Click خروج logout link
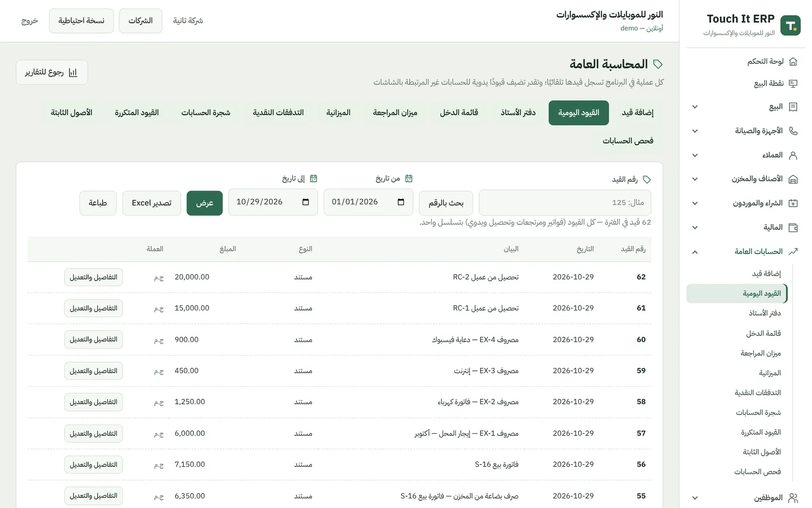812x508 pixels. 30,21
